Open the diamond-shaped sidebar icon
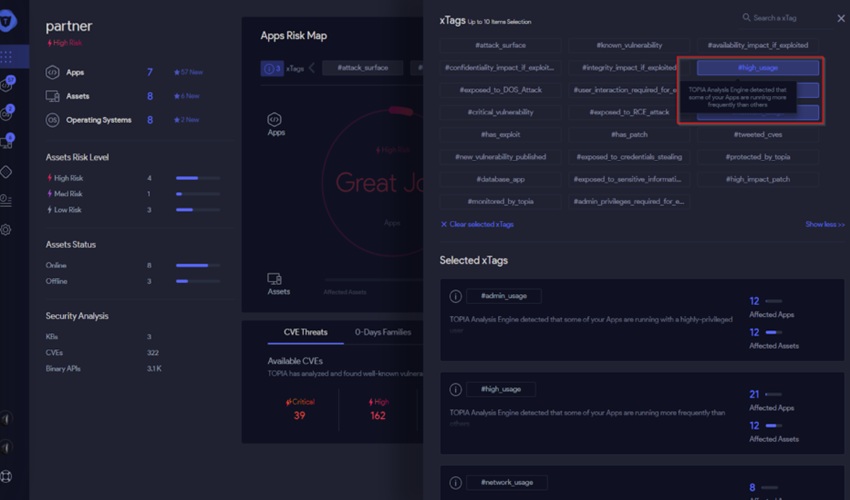The height and width of the screenshot is (500, 850). tap(6, 172)
